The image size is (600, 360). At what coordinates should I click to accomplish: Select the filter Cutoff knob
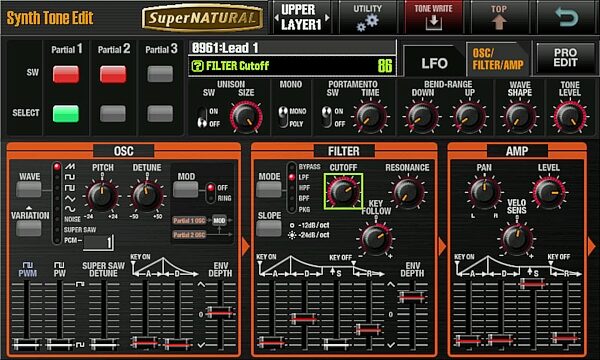[x=343, y=191]
